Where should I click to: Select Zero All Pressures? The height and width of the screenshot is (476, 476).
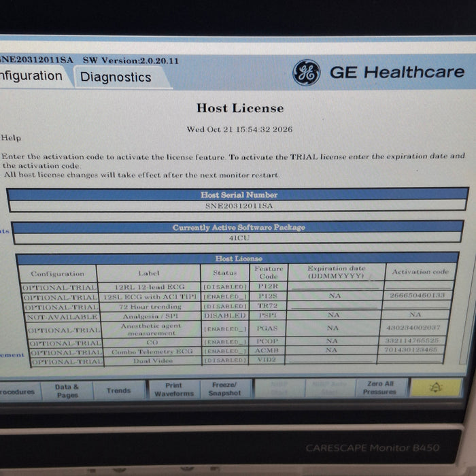click(379, 388)
